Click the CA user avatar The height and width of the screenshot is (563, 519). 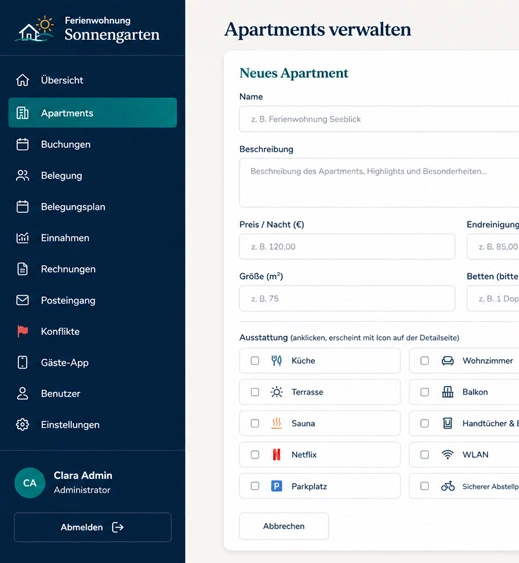click(30, 483)
